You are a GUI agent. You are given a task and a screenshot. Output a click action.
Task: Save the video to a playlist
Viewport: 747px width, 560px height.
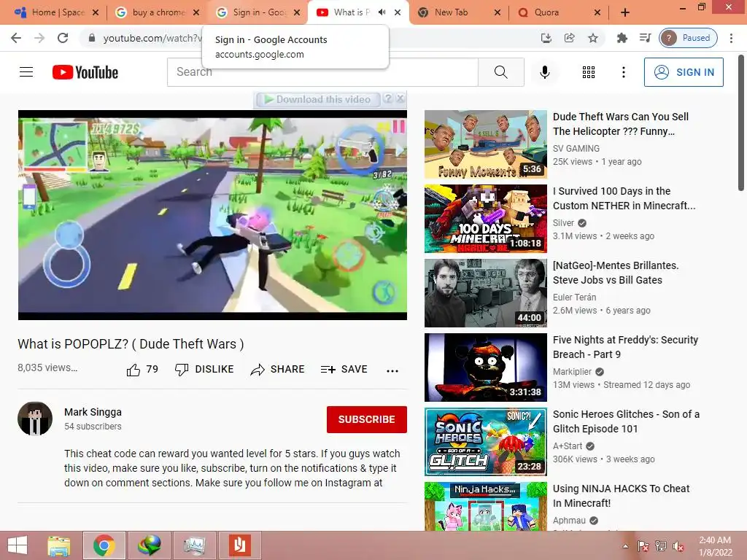coord(344,370)
